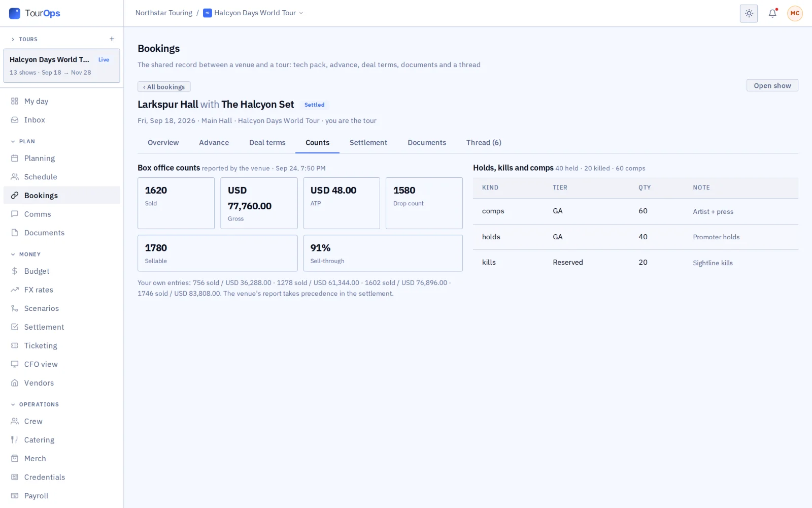Screen dimensions: 812x508
Task: Select Bookings in the sidebar
Action: pos(61,196)
